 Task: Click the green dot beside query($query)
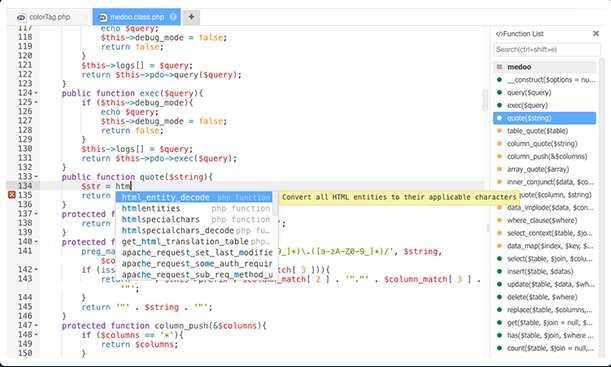click(x=499, y=93)
